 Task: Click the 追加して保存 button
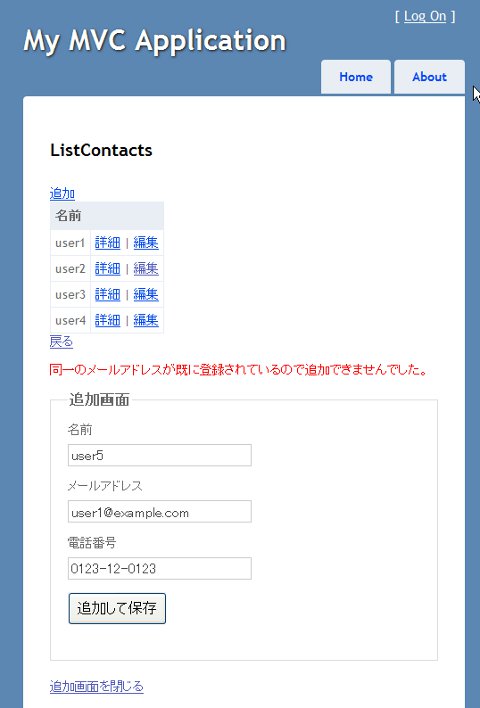click(117, 608)
